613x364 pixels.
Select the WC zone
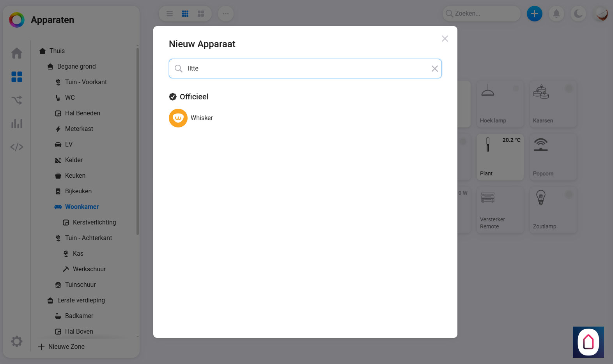pyautogui.click(x=70, y=98)
